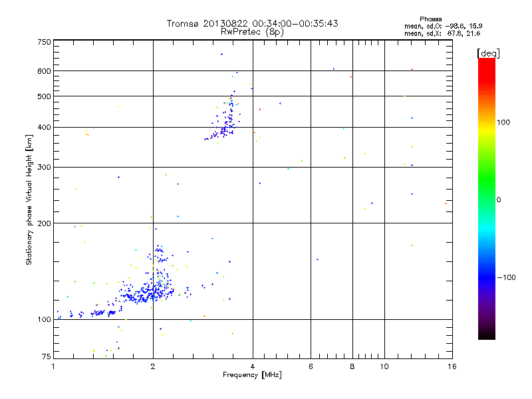Click the 'Stationary phase Virtual Height [km]' axis label
This screenshot has height=399, width=532.
(x=29, y=200)
